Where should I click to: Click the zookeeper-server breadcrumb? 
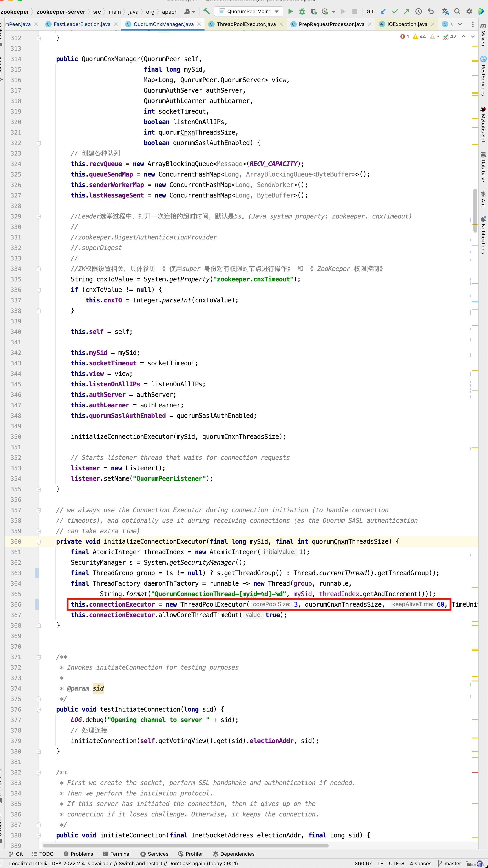click(x=61, y=12)
